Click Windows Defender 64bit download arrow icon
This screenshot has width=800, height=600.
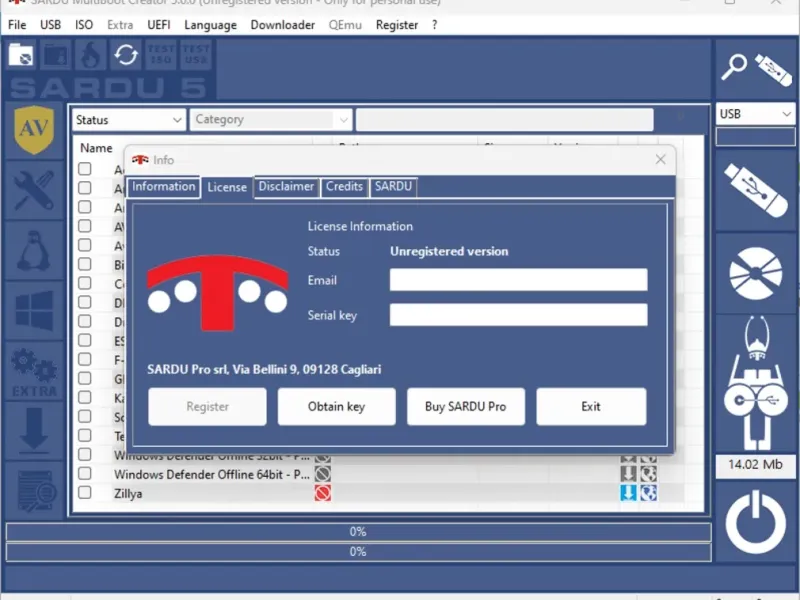pyautogui.click(x=628, y=473)
